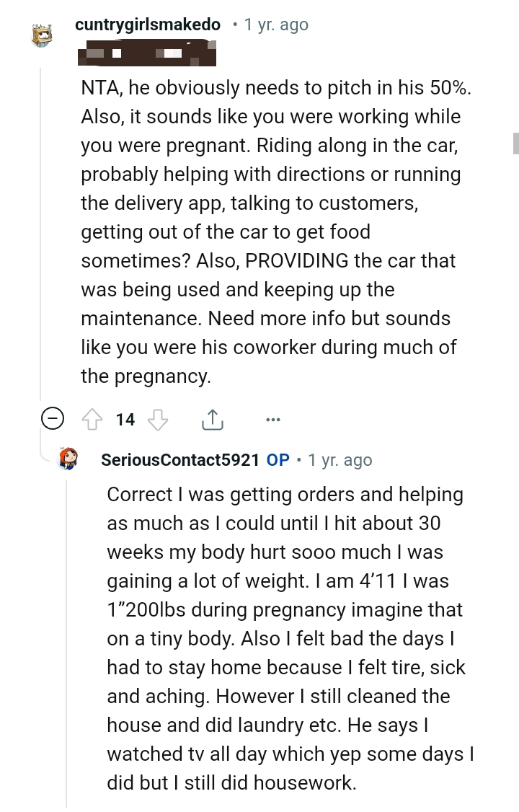The height and width of the screenshot is (812, 519).
Task: Toggle the downvote arrow on the comment
Action: pyautogui.click(x=158, y=418)
